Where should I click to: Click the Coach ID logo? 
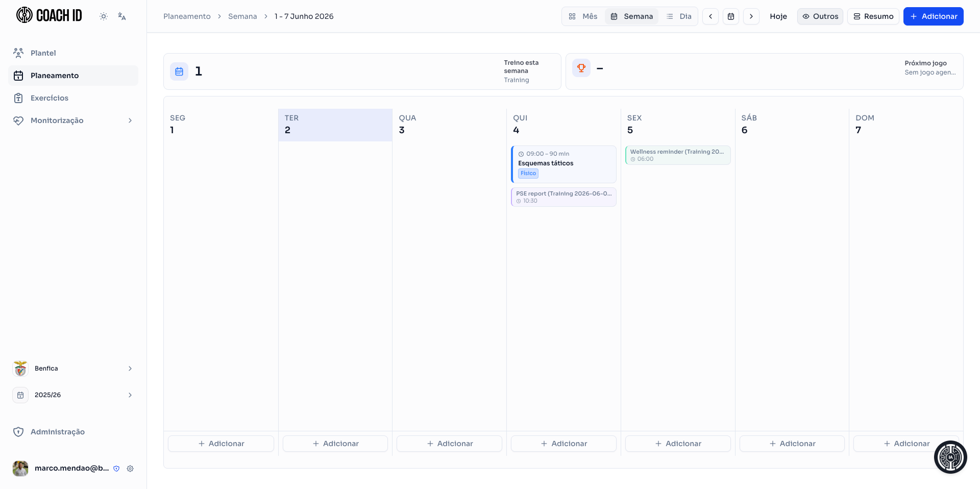coord(49,15)
